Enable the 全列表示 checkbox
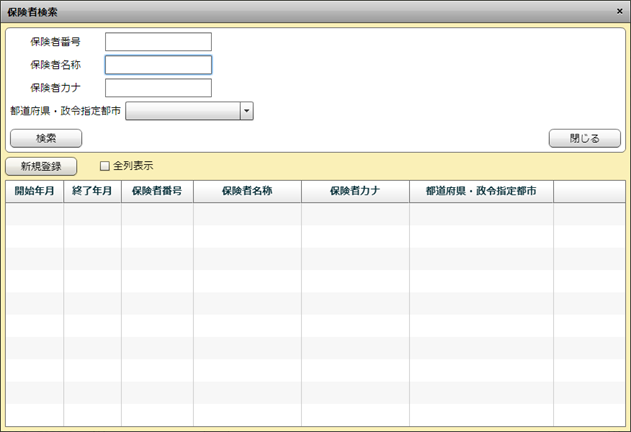 pyautogui.click(x=105, y=166)
